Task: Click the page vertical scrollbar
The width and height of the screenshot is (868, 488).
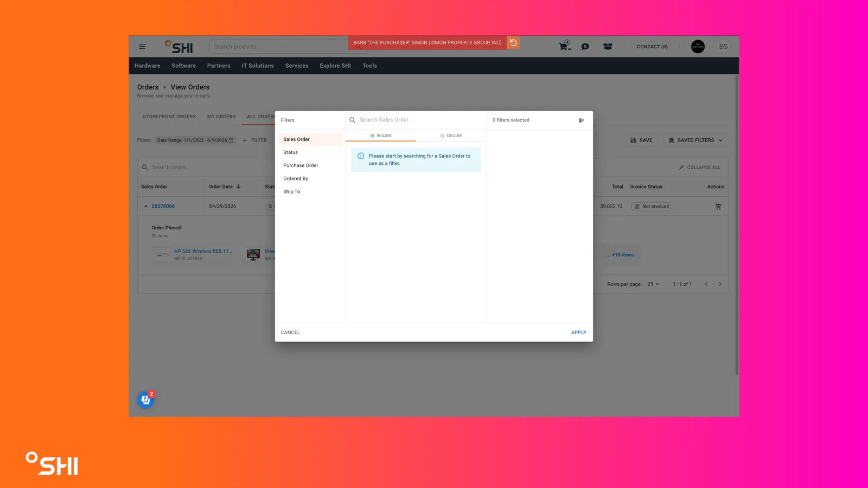Action: point(737,225)
